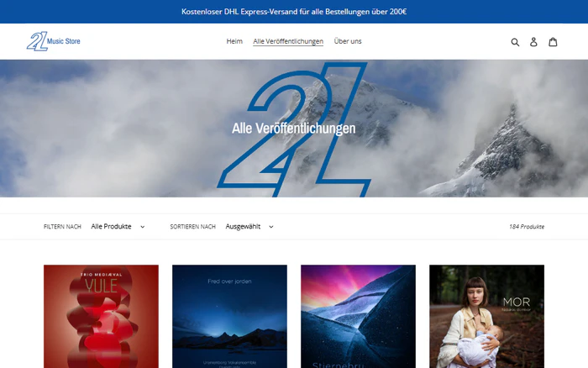Click the free DHL Express shipping banner
Viewport: 588px width, 368px height.
294,12
